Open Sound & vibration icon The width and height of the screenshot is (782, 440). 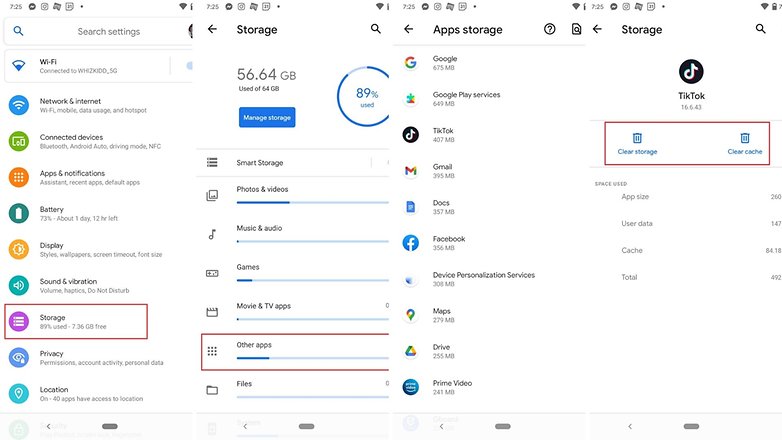coord(18,285)
